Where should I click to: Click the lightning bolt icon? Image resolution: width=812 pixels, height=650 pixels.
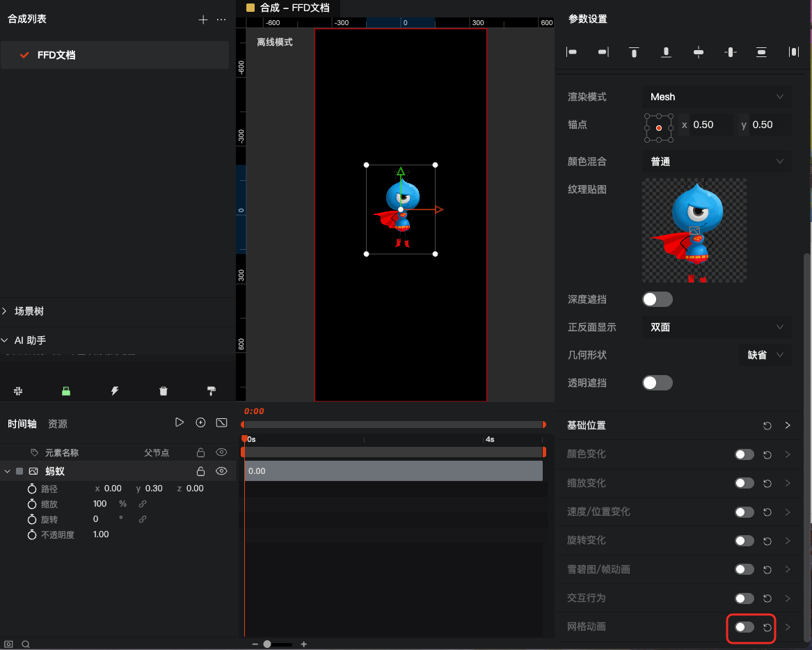(x=114, y=391)
